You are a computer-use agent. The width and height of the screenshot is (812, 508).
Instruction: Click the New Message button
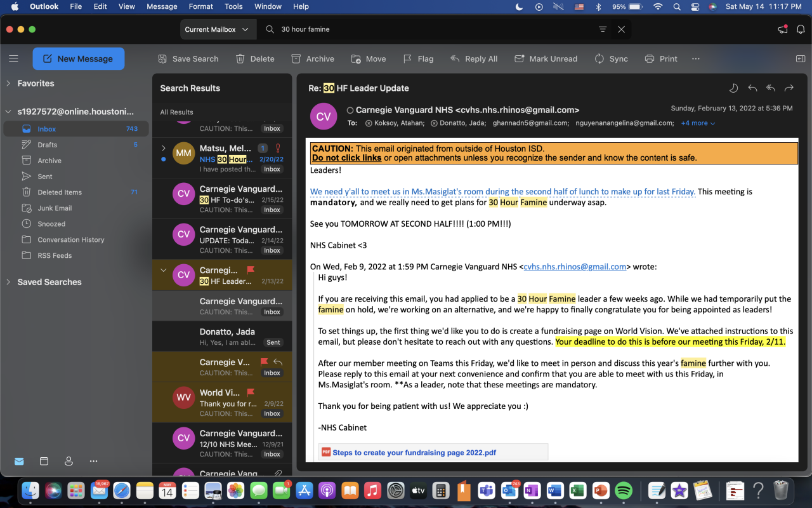[x=79, y=58]
